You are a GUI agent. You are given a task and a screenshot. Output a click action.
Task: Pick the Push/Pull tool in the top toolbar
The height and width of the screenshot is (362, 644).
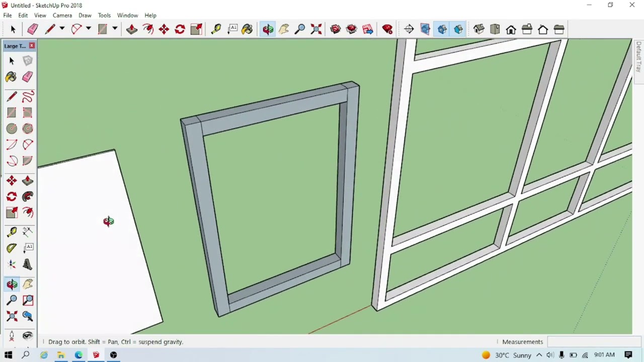coord(132,29)
